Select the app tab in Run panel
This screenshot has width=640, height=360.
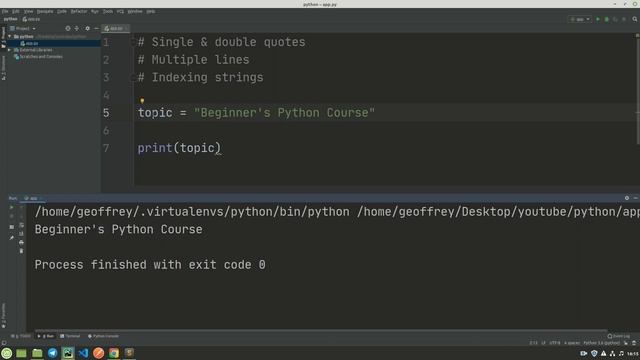point(33,198)
